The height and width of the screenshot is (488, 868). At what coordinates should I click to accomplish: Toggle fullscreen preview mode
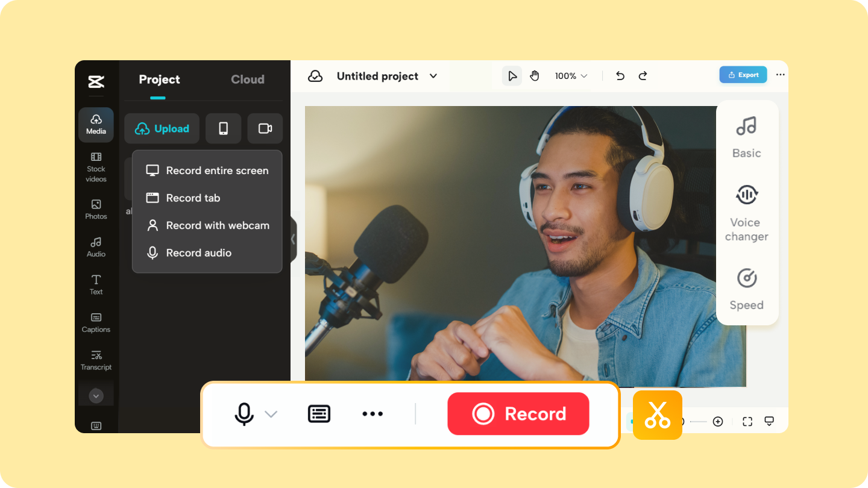click(747, 421)
